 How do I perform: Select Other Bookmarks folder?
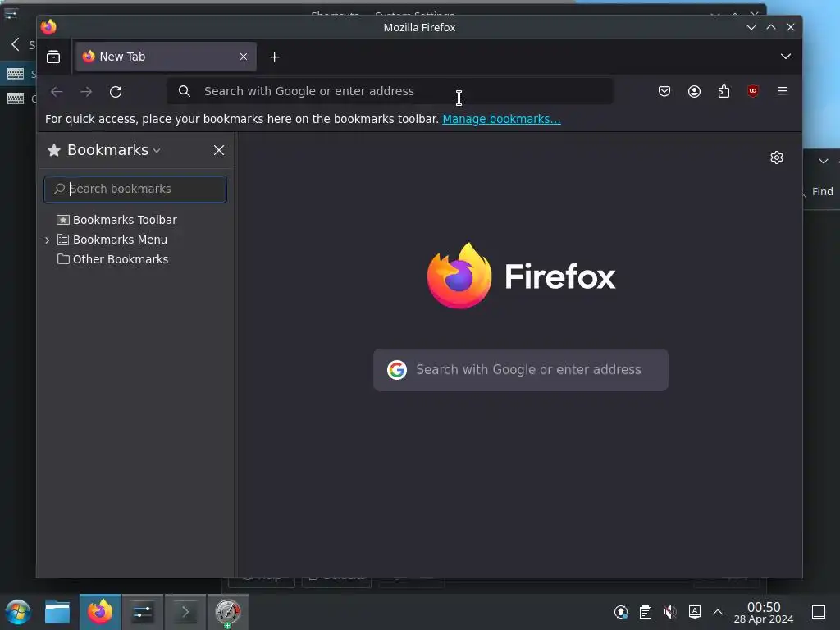point(112,259)
